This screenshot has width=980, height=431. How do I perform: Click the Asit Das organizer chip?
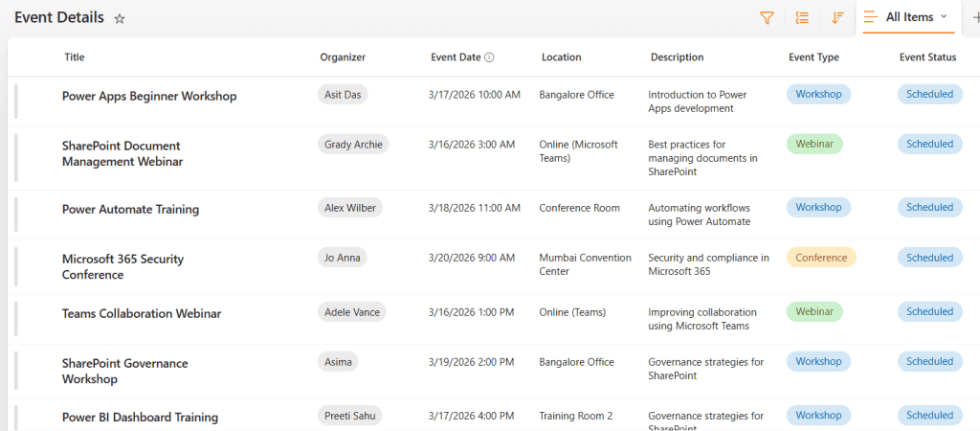click(x=344, y=95)
